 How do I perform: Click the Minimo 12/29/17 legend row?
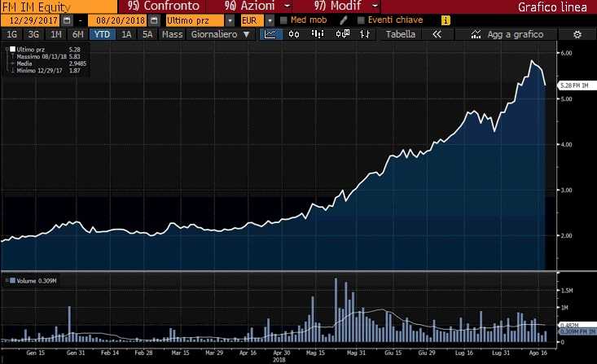tap(48, 71)
